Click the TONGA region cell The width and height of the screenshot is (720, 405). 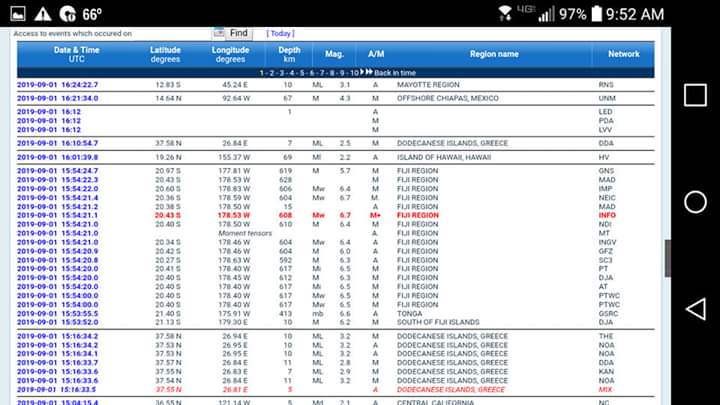tap(410, 314)
